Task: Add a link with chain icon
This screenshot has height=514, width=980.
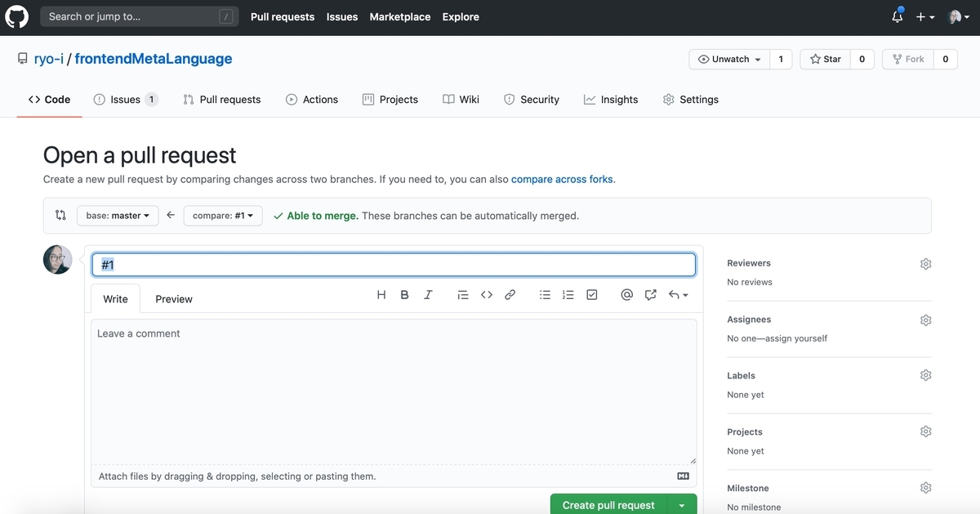Action: click(x=510, y=295)
